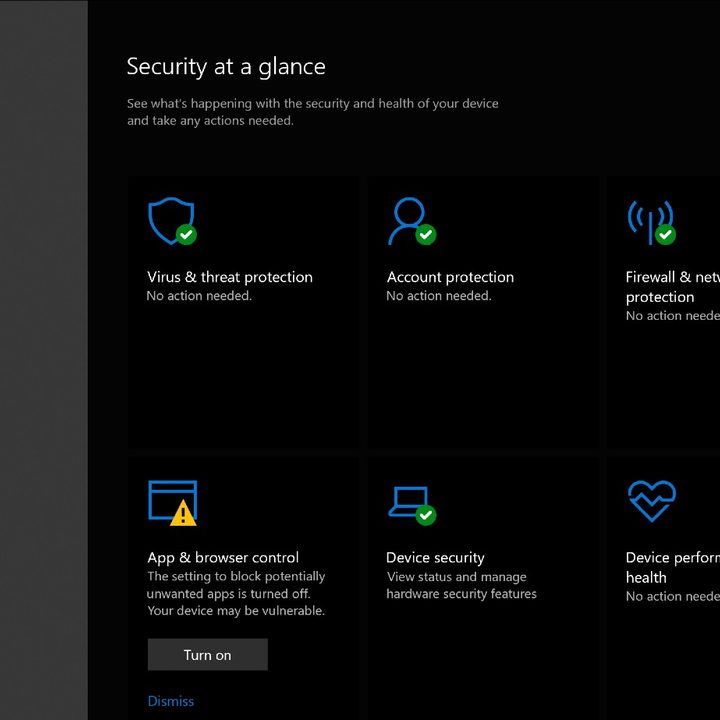This screenshot has width=720, height=720.
Task: Turn on potentially unwanted app blocking
Action: 208,654
